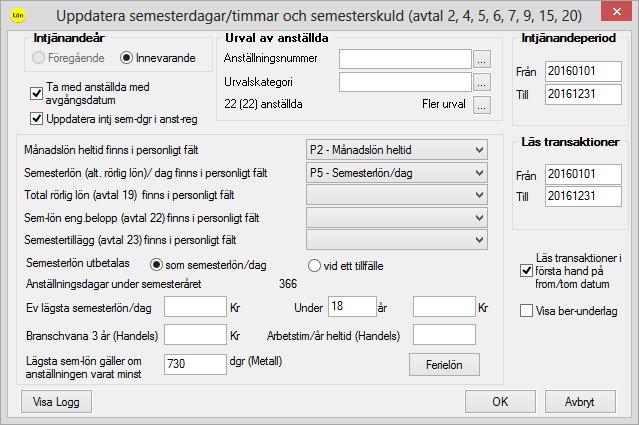The image size is (639, 425).
Task: Click Intjänandeperiod Från date field
Action: pos(583,71)
